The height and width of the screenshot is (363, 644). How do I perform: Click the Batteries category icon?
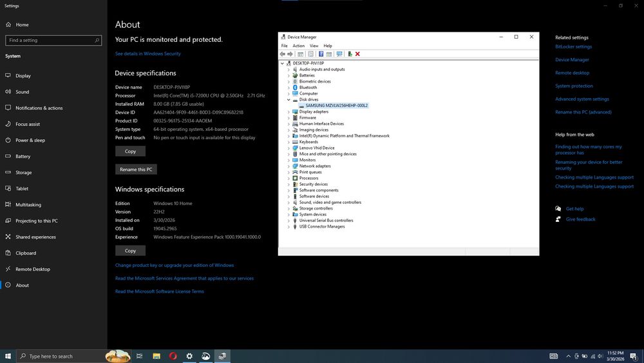point(295,75)
